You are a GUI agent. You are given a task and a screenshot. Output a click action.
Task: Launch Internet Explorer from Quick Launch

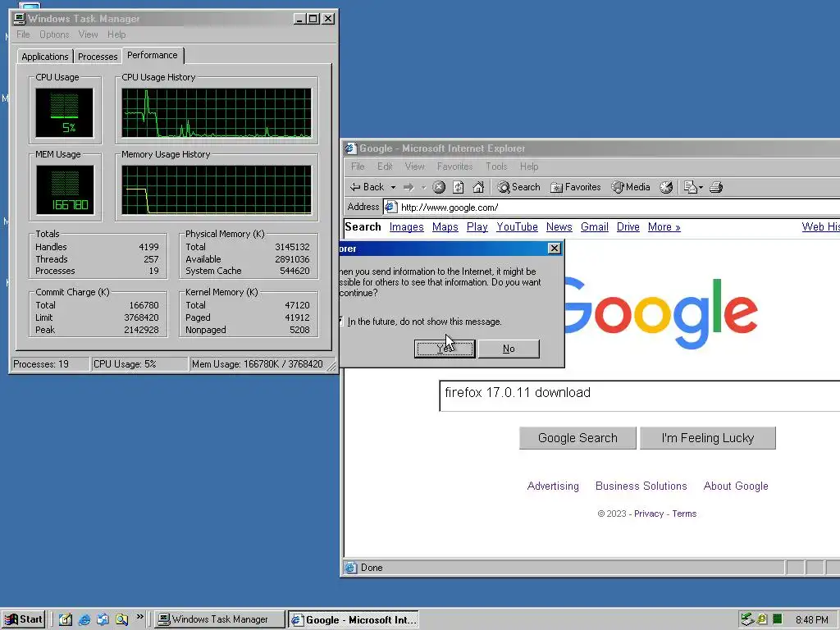tap(84, 620)
